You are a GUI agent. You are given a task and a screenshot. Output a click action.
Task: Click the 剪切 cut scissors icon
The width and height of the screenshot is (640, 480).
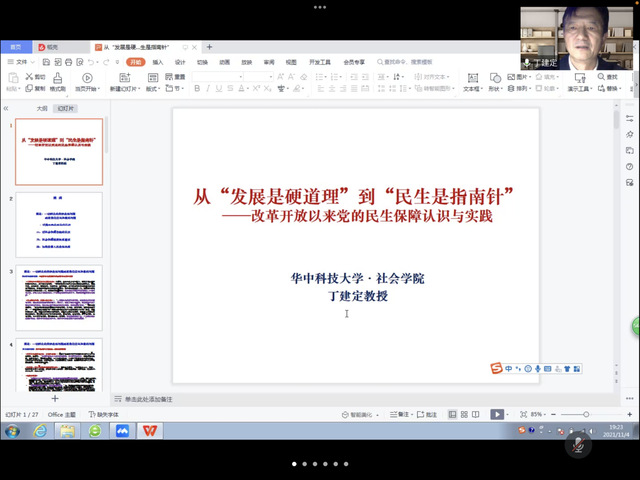(x=28, y=76)
